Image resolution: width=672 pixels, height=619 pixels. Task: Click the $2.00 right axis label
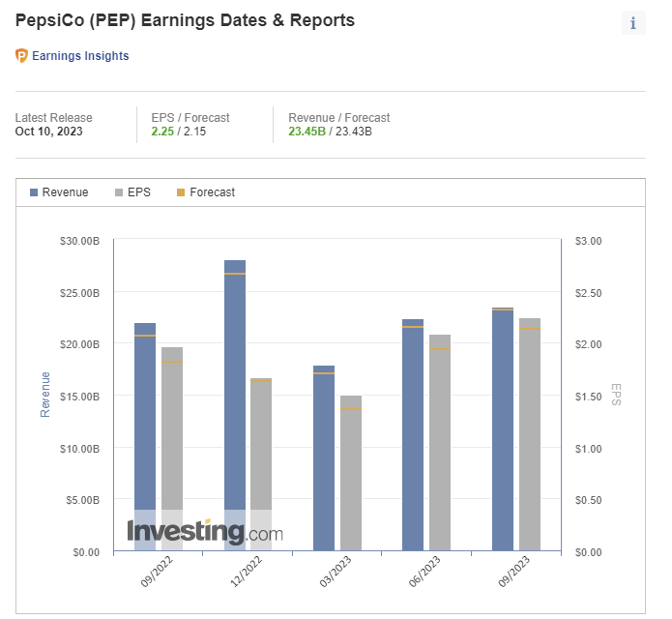(x=589, y=344)
